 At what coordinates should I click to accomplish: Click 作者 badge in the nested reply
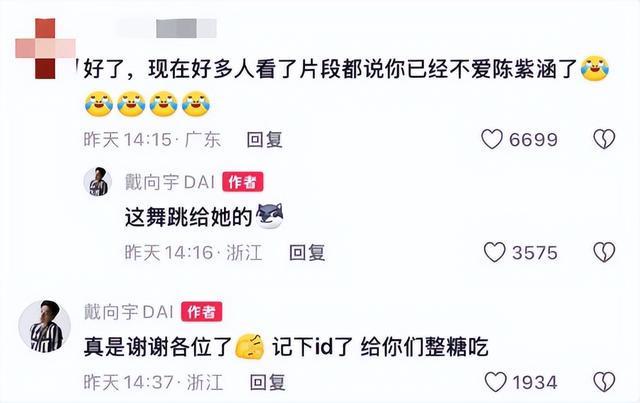(x=242, y=182)
